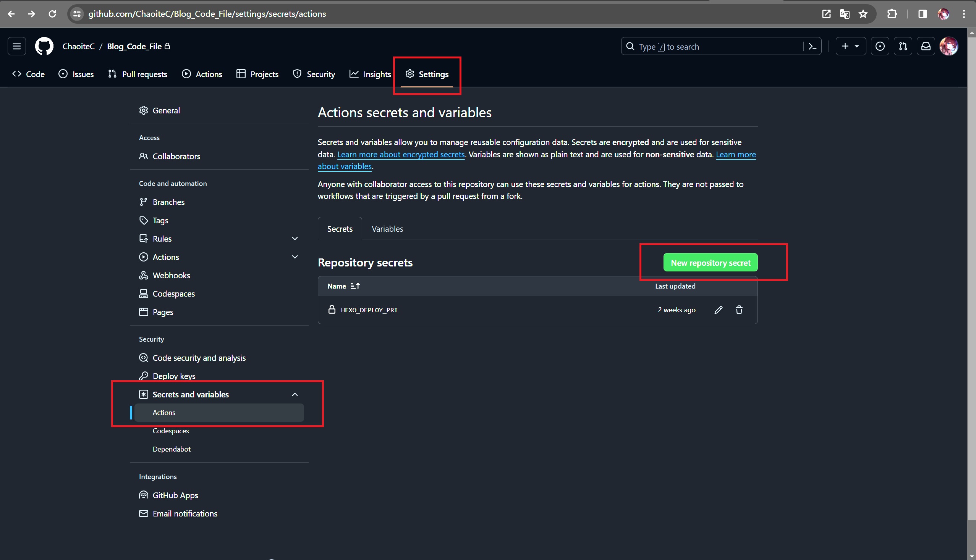Image resolution: width=976 pixels, height=560 pixels.
Task: Click New repository secret button
Action: tap(711, 262)
